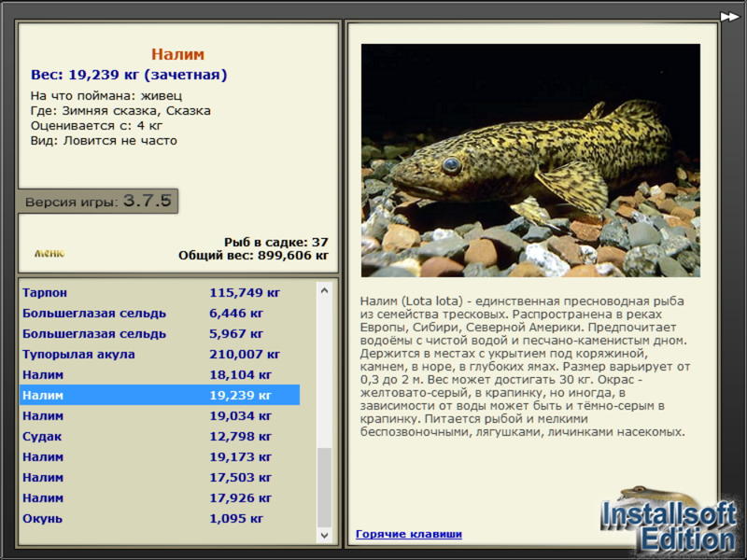This screenshot has width=747, height=560.
Task: Click the orange Налим title heading
Action: click(x=177, y=54)
